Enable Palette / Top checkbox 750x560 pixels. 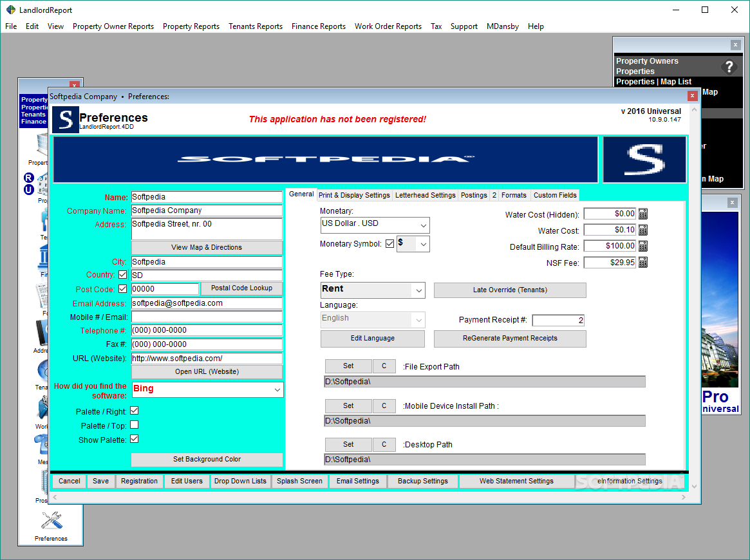[135, 425]
